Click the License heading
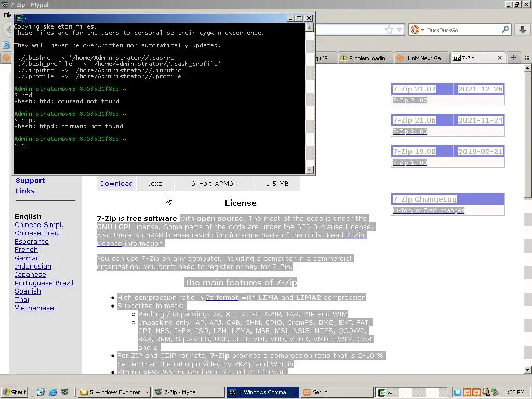532x399 pixels. pos(241,203)
